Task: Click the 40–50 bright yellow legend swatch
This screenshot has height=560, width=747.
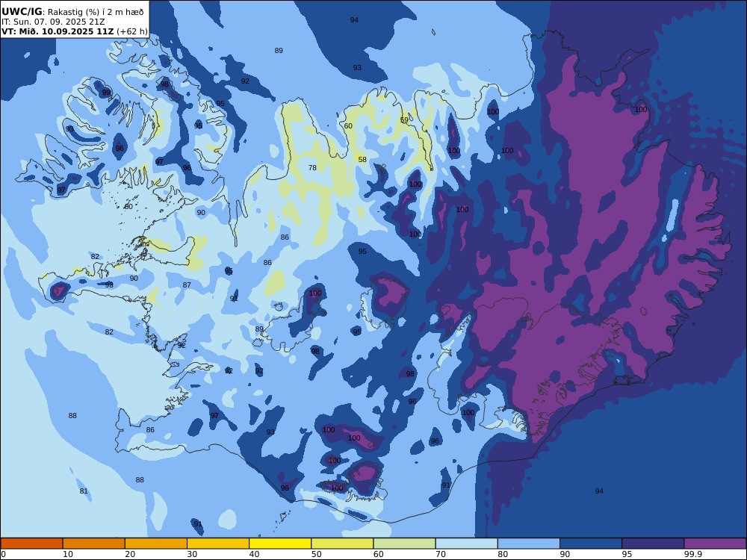Action: 280,544
